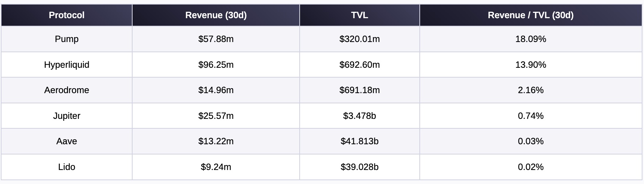Click Aerodrome's $691.18m TVL cell
644x184 pixels.
point(360,90)
